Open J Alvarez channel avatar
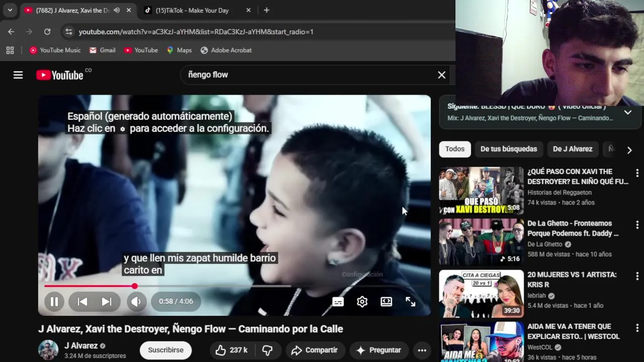 pos(48,350)
